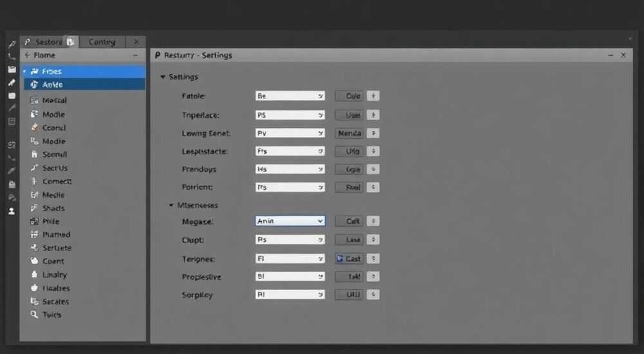Select the Anite item in sidebar
This screenshot has height=354, width=644.
(x=84, y=84)
